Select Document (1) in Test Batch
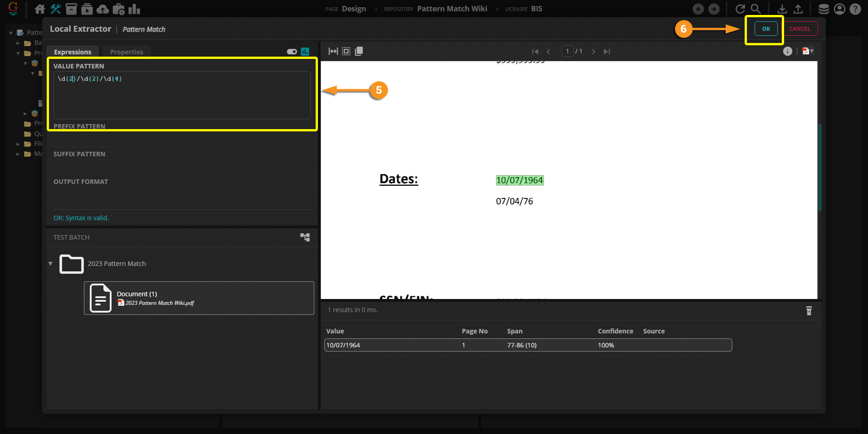Image resolution: width=868 pixels, height=434 pixels. coord(199,298)
